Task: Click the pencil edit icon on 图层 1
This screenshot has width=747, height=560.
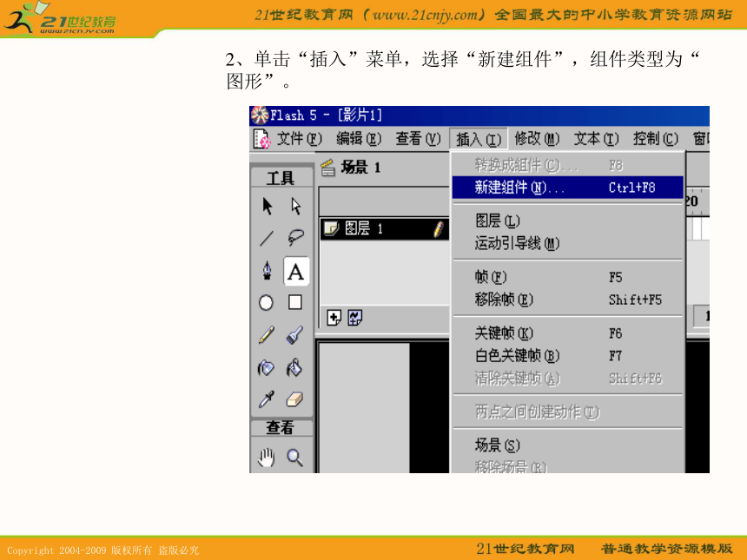Action: pyautogui.click(x=439, y=228)
